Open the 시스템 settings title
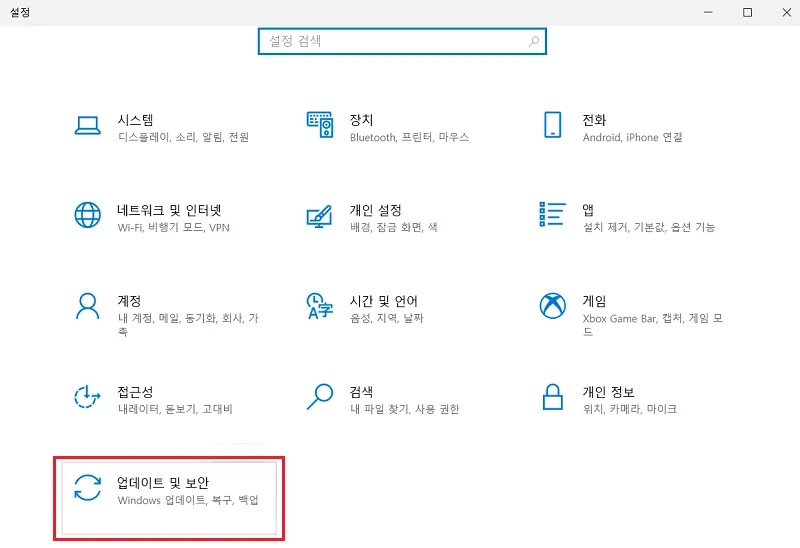 (135, 120)
